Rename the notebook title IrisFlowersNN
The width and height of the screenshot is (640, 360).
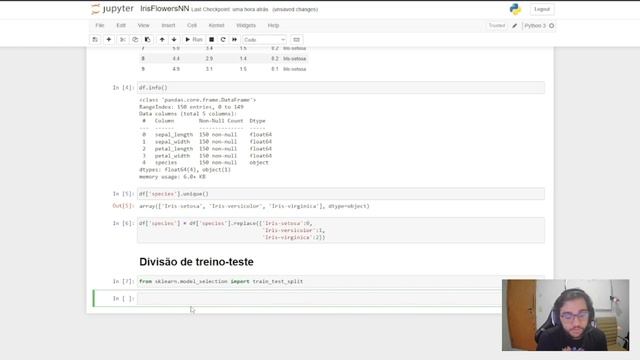pyautogui.click(x=164, y=9)
